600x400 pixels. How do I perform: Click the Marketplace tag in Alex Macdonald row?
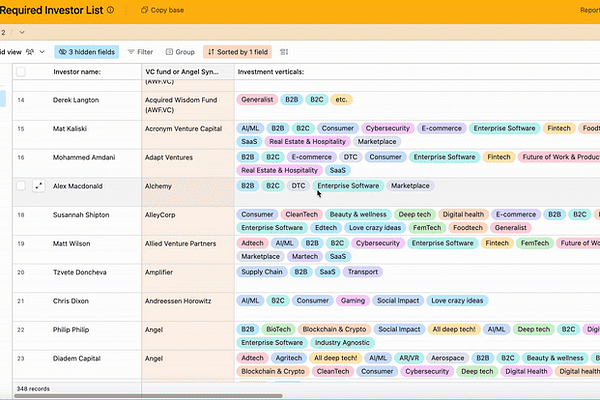point(410,186)
